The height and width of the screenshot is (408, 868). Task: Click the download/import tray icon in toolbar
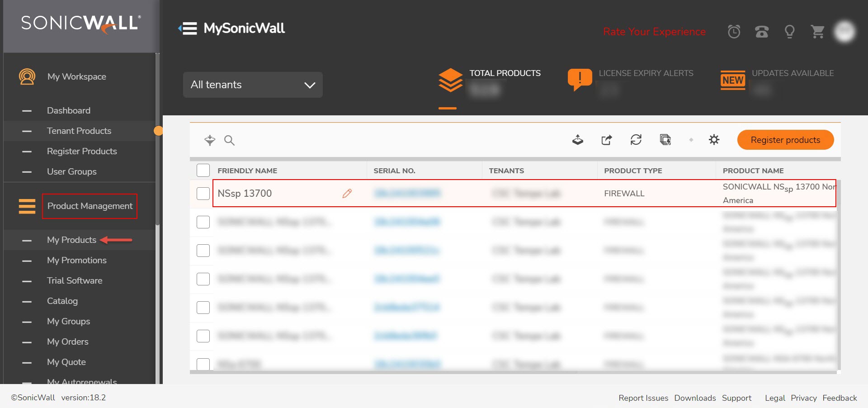tap(577, 140)
